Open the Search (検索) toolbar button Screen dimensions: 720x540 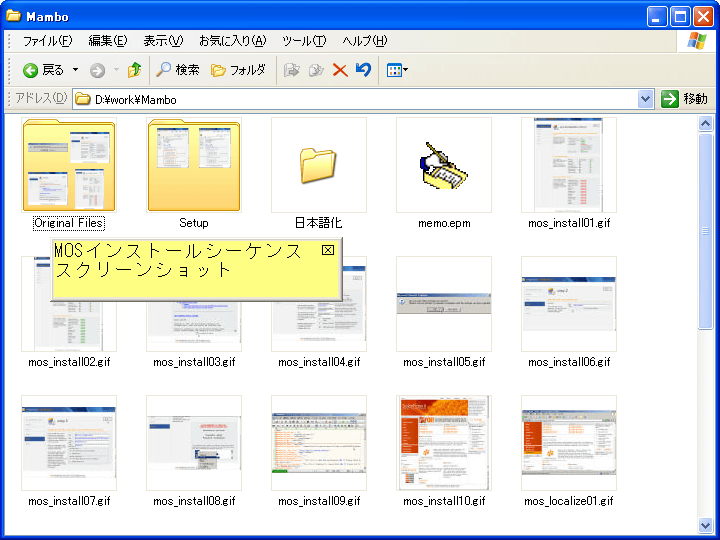coord(178,70)
